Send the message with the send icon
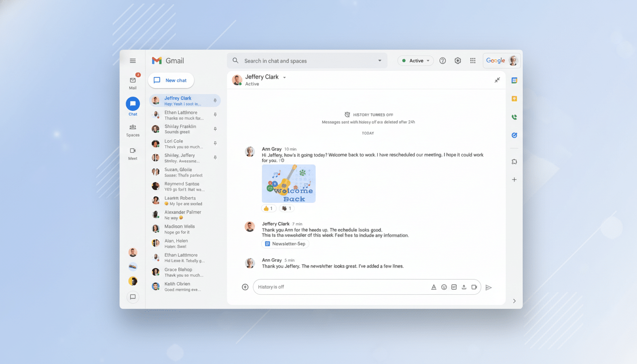Image resolution: width=637 pixels, height=364 pixels. 489,287
